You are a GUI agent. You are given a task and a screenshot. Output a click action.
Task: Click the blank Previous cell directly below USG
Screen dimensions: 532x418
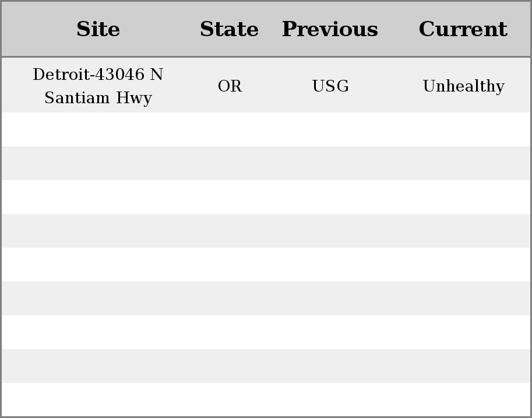click(x=330, y=129)
